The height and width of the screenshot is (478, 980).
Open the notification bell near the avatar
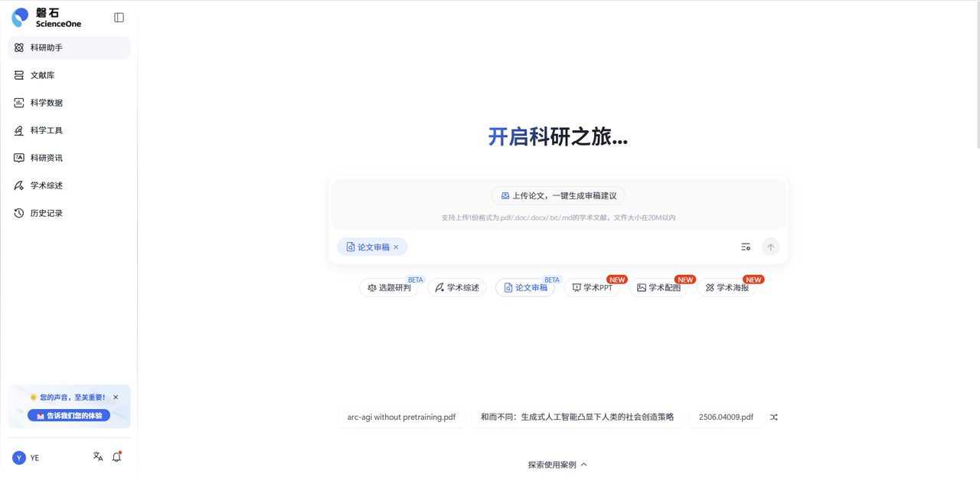pos(116,456)
